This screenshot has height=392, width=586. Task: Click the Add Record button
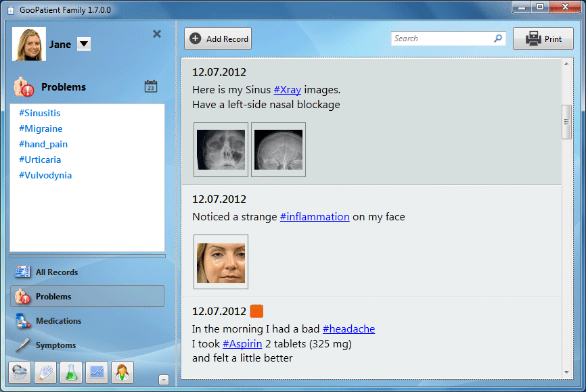[218, 39]
